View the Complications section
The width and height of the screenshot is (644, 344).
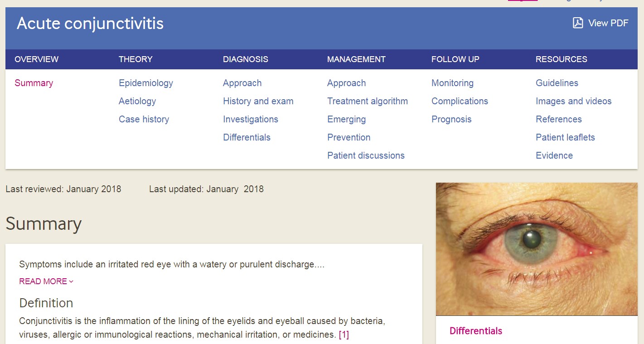click(460, 101)
